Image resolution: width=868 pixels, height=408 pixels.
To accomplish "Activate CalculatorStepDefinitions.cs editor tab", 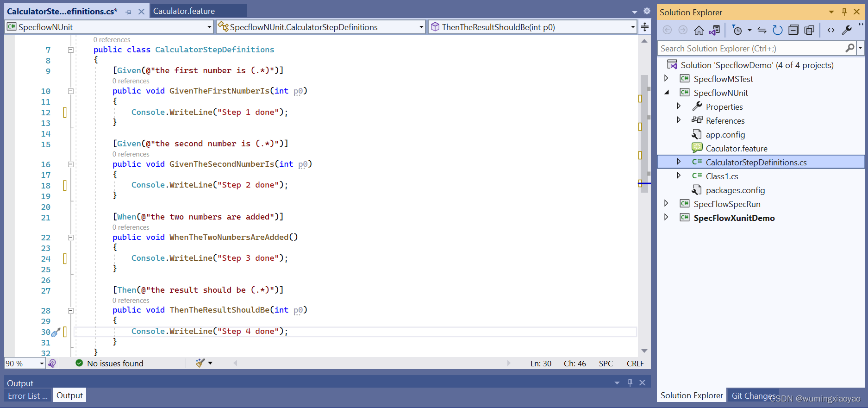I will pyautogui.click(x=62, y=11).
